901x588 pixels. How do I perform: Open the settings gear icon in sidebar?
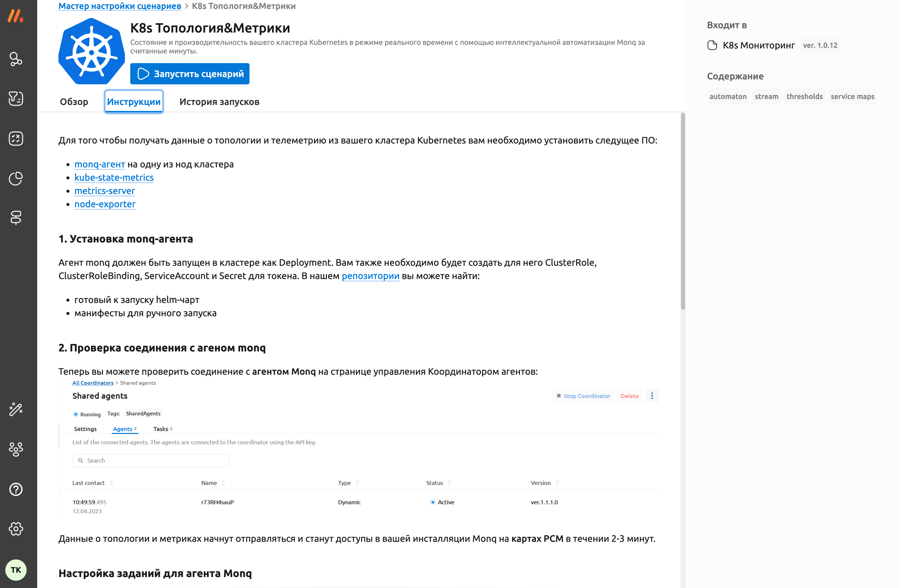point(16,529)
